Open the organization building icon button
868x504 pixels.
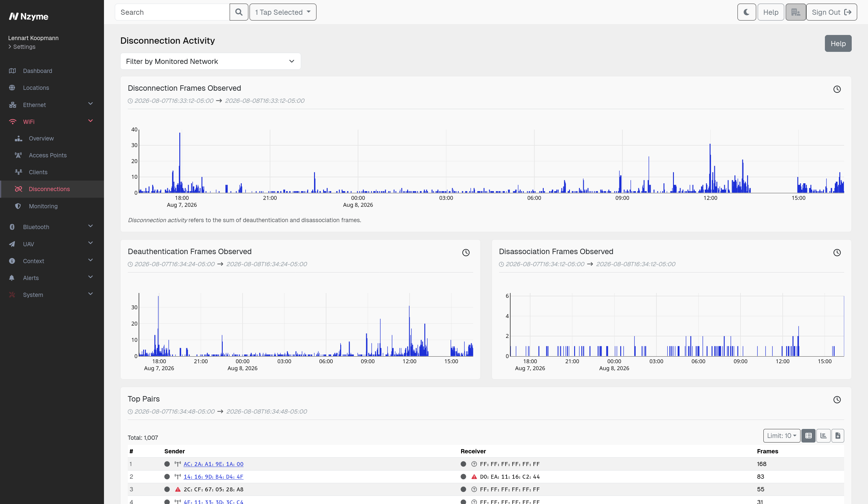click(x=795, y=12)
